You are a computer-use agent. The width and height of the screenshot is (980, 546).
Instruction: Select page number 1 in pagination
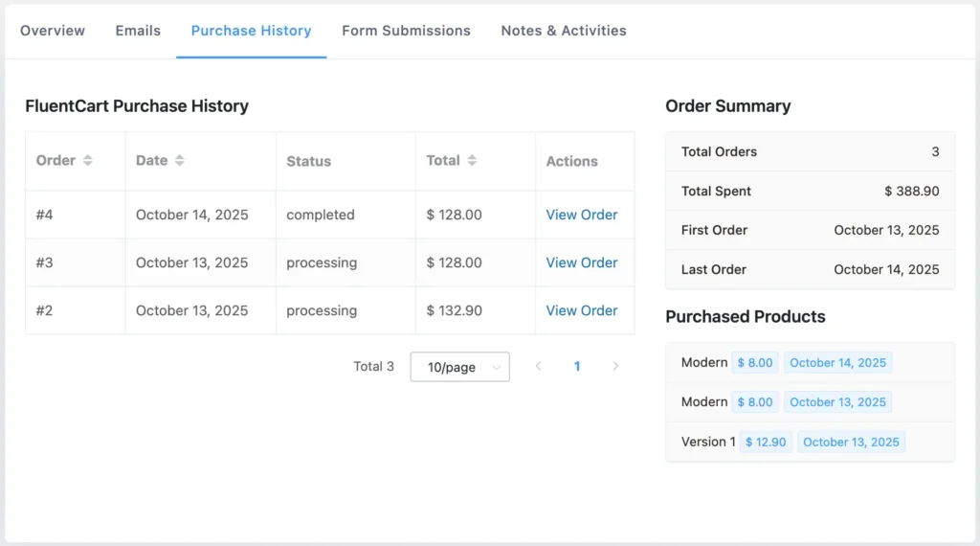pyautogui.click(x=577, y=366)
